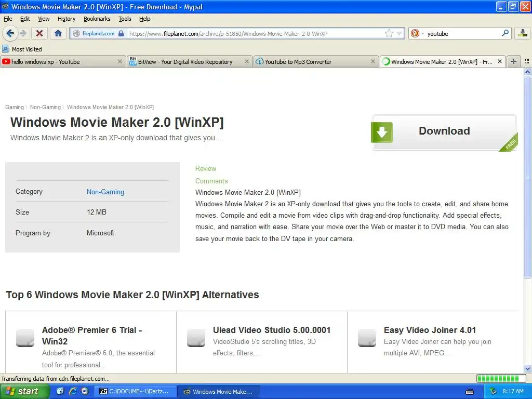
Task: Click the page title Windows Movie Maker 2.0 [WinXP]
Action: [x=117, y=122]
